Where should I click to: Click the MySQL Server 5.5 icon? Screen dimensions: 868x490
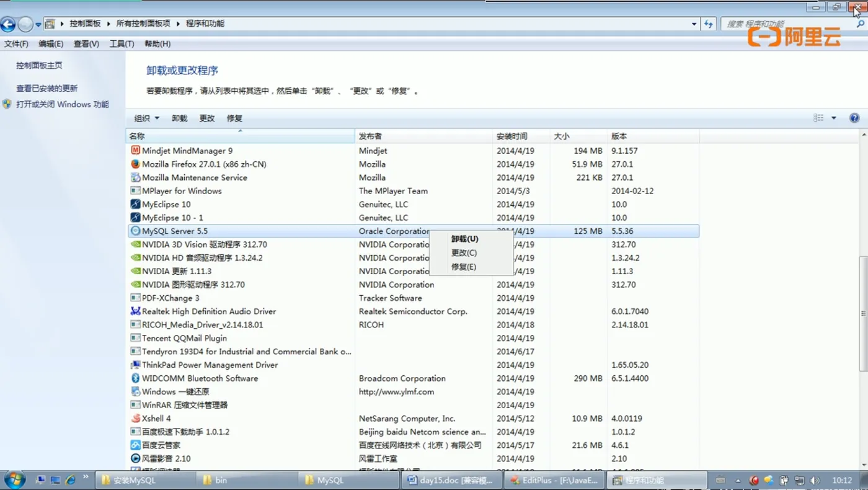coord(135,231)
